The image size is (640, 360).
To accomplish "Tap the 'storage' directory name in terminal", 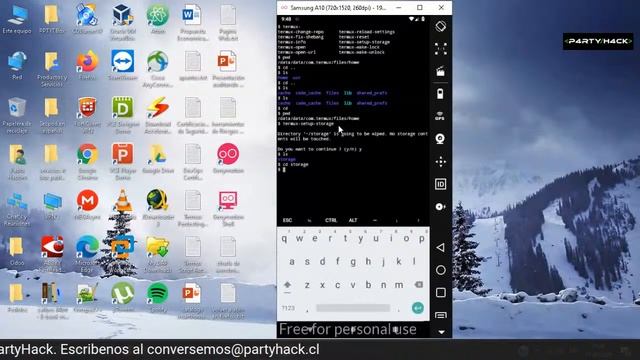I will (287, 159).
